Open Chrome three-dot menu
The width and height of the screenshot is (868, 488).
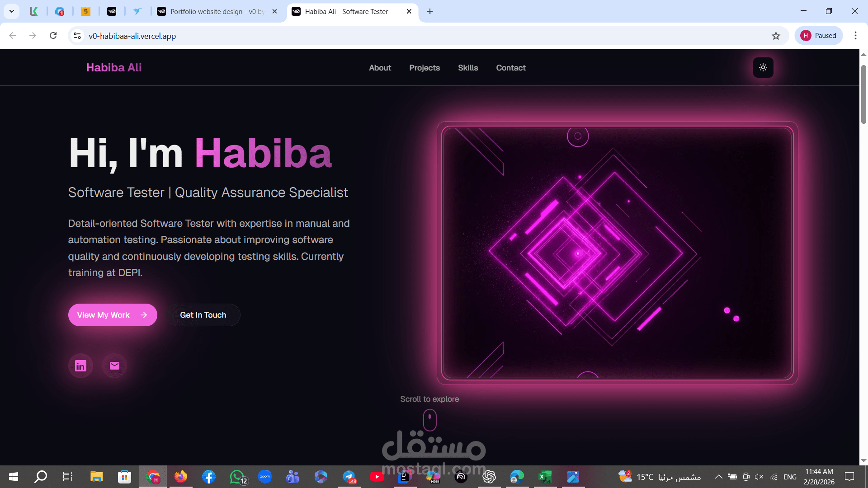(855, 36)
